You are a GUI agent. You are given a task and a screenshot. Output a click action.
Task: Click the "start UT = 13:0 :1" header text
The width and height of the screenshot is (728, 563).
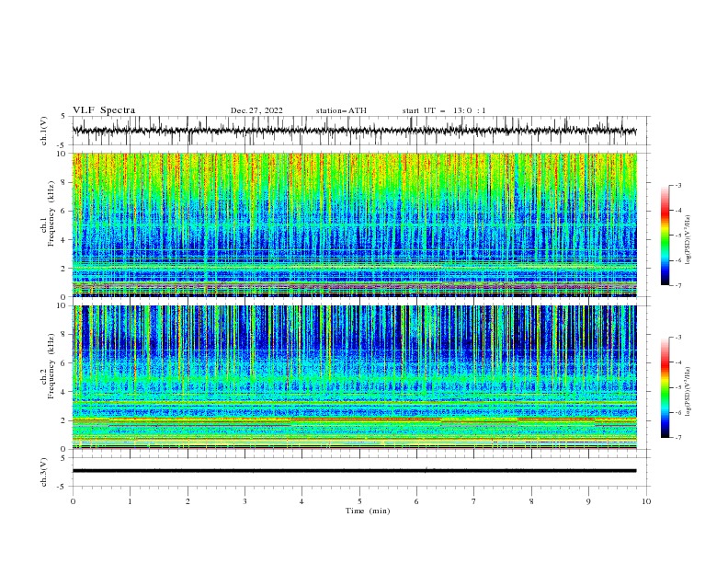tap(444, 110)
